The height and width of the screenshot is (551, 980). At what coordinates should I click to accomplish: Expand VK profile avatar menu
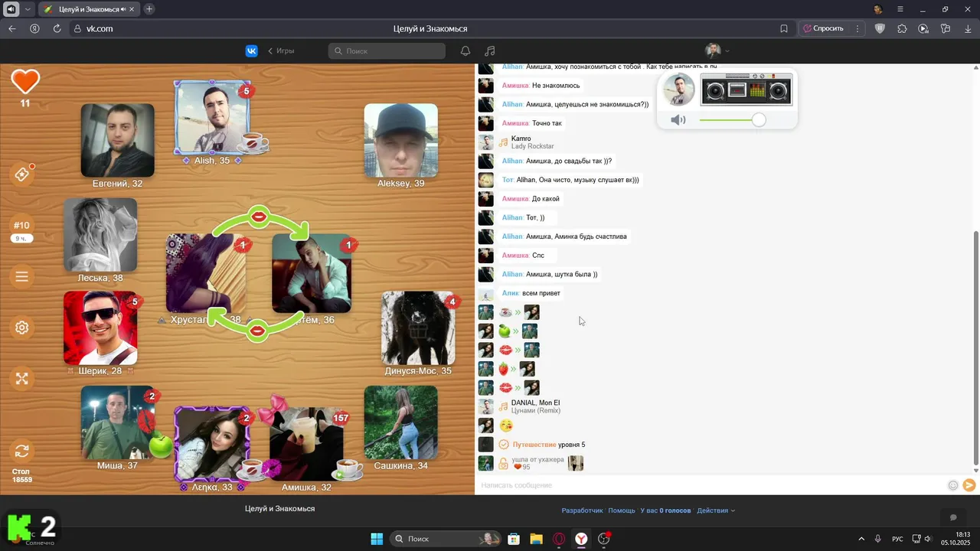[717, 51]
